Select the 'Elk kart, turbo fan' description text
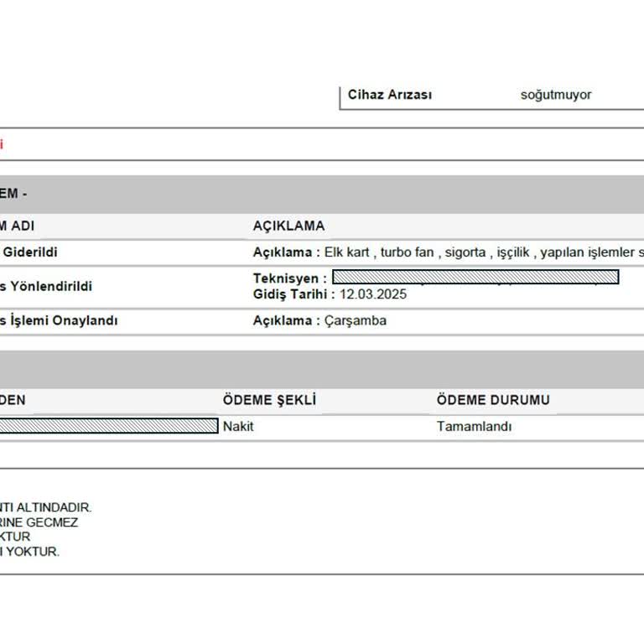Image resolution: width=644 pixels, height=644 pixels. coord(484,252)
